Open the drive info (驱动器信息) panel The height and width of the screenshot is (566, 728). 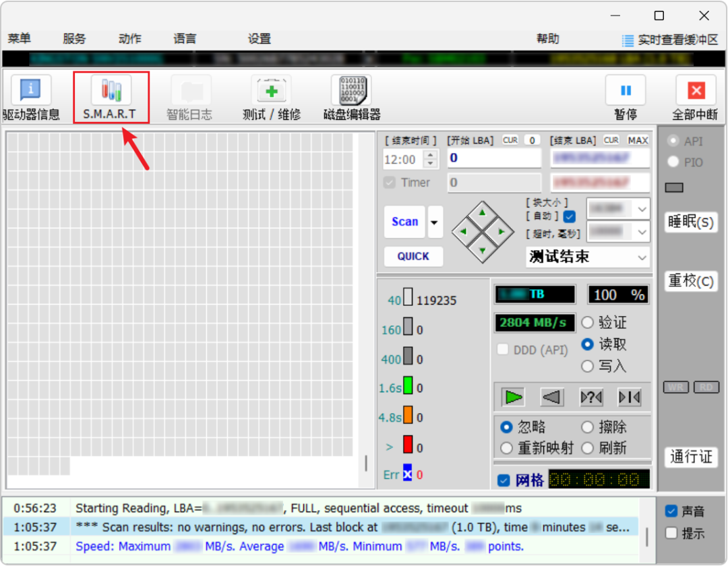click(30, 98)
